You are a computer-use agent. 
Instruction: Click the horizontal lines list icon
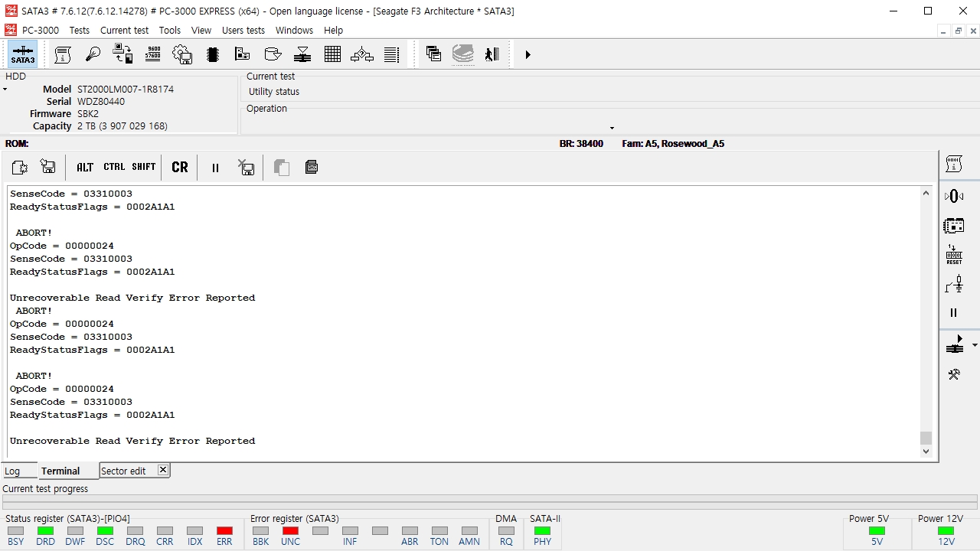coord(392,54)
